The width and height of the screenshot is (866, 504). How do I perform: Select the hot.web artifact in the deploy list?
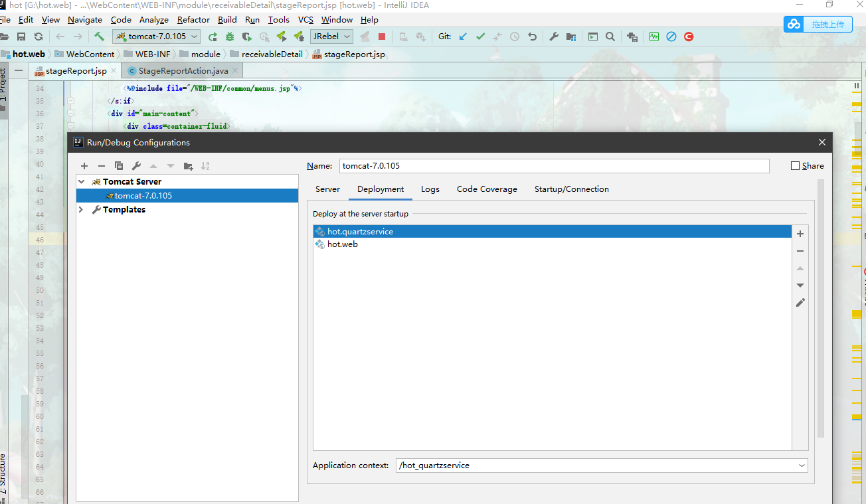553,244
